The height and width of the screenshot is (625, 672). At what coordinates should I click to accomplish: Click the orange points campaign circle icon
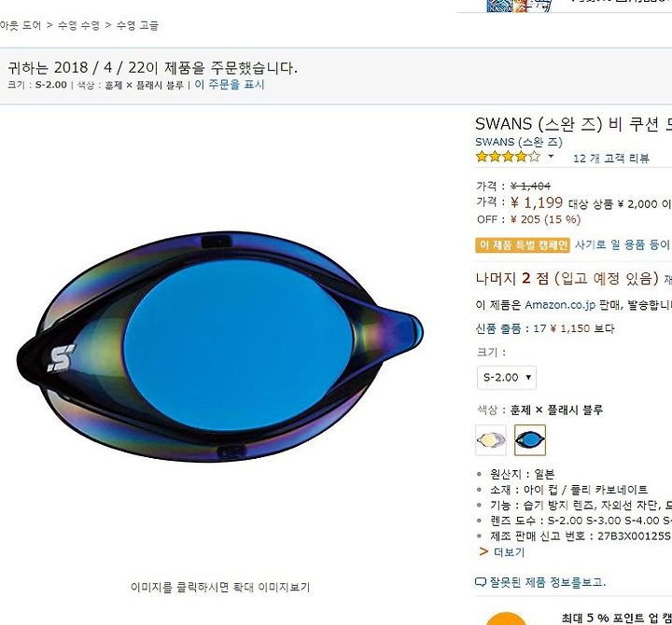506,619
